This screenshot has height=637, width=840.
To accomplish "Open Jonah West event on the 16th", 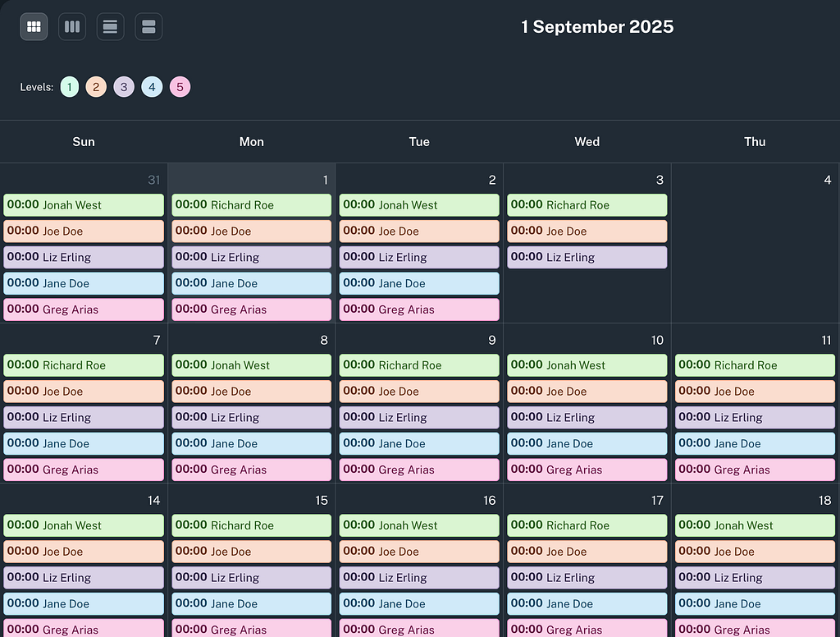I will (419, 525).
